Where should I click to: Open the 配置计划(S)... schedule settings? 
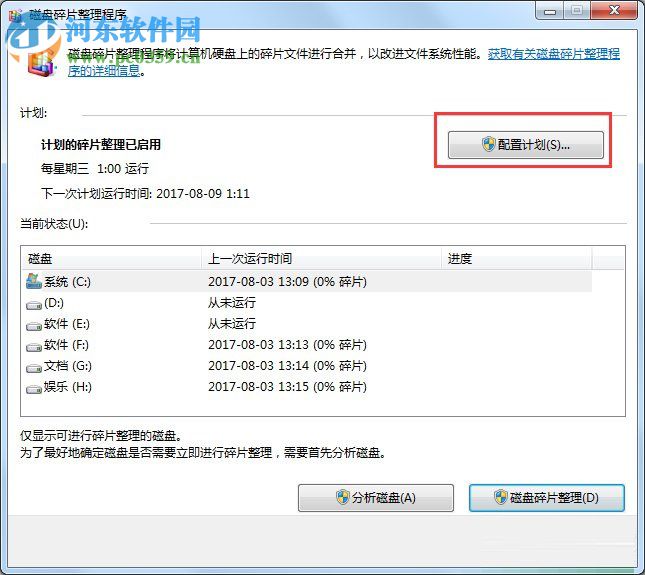click(526, 145)
